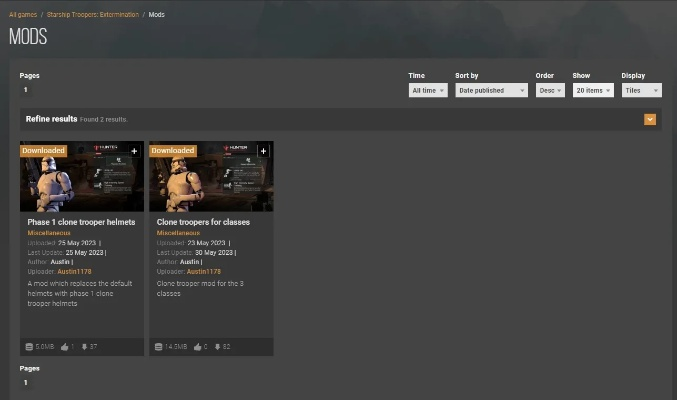The height and width of the screenshot is (400, 677).
Task: Open the Order dropdown
Action: click(549, 90)
